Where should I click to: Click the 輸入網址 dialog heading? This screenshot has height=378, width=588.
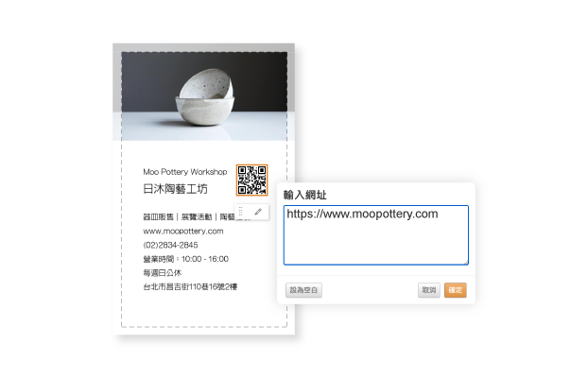click(305, 195)
